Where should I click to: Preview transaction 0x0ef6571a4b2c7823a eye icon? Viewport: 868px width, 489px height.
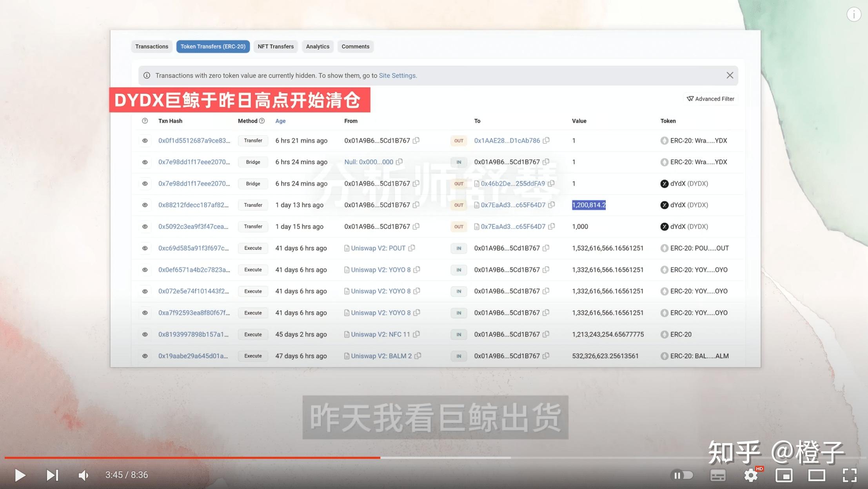[145, 270]
